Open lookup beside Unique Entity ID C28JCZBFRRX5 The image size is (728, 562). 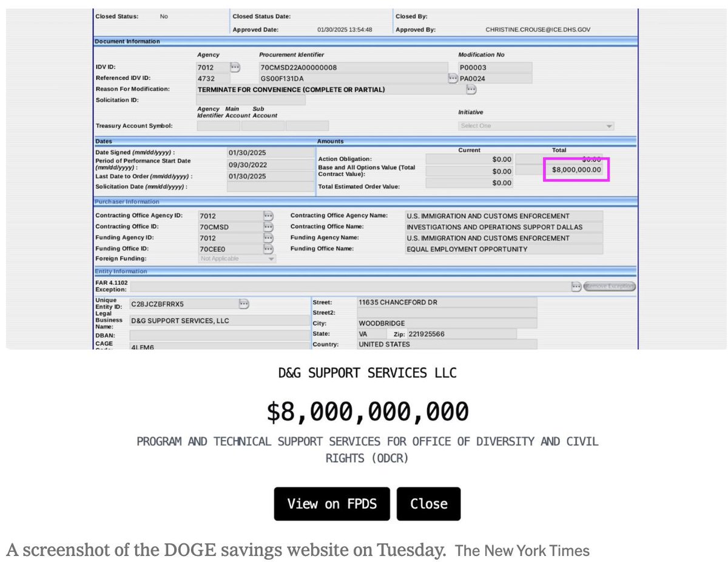(243, 304)
